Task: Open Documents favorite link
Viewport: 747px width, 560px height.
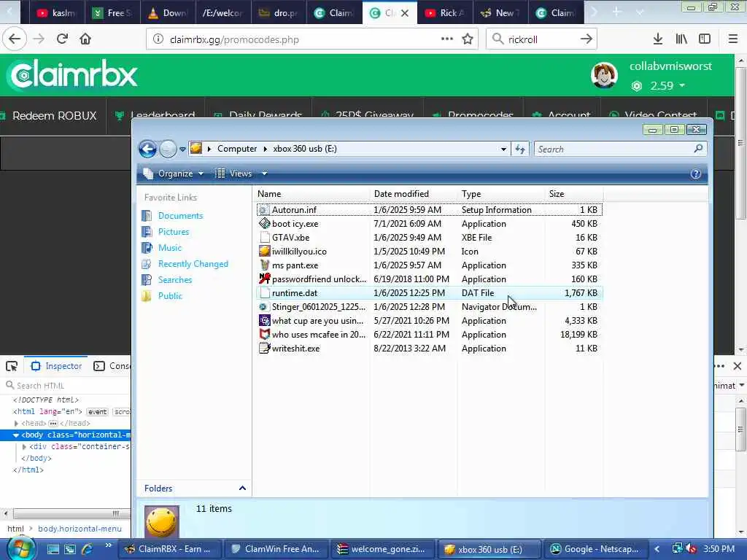Action: point(181,216)
